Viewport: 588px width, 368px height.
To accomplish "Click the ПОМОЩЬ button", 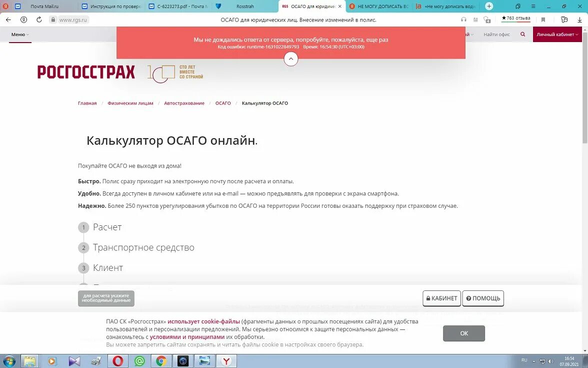I will coord(483,298).
